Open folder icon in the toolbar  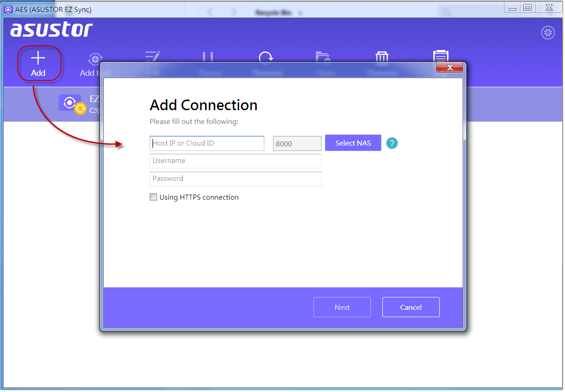click(x=324, y=57)
